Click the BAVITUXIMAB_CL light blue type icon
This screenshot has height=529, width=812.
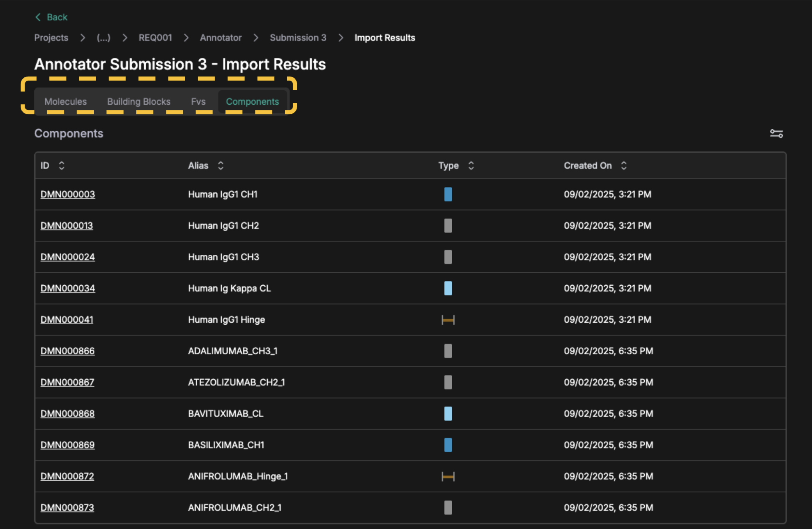click(x=448, y=413)
